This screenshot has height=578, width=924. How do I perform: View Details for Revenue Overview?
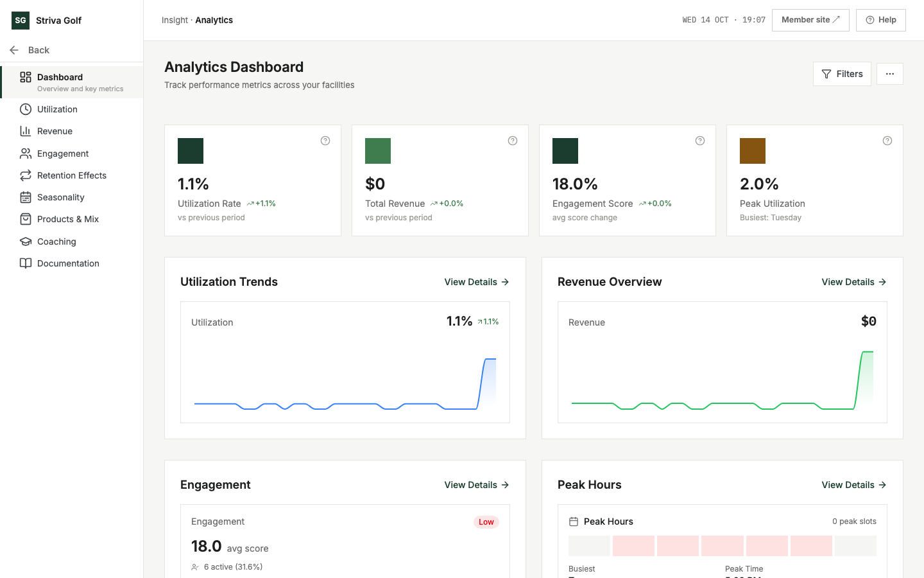pos(854,282)
